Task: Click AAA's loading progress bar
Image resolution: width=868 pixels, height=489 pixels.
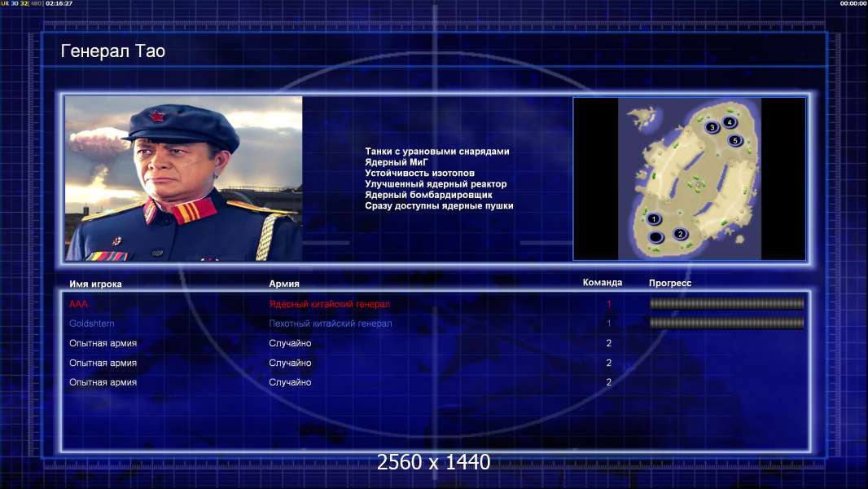Action: (727, 303)
